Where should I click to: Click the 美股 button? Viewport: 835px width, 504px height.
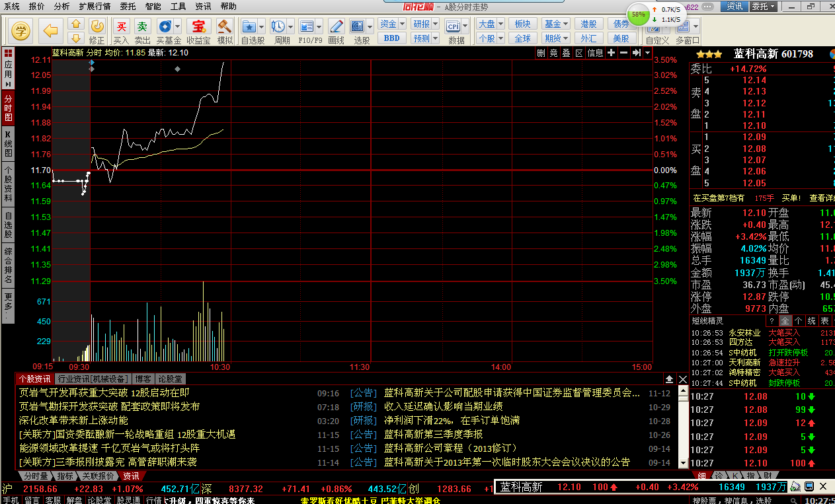coord(621,38)
